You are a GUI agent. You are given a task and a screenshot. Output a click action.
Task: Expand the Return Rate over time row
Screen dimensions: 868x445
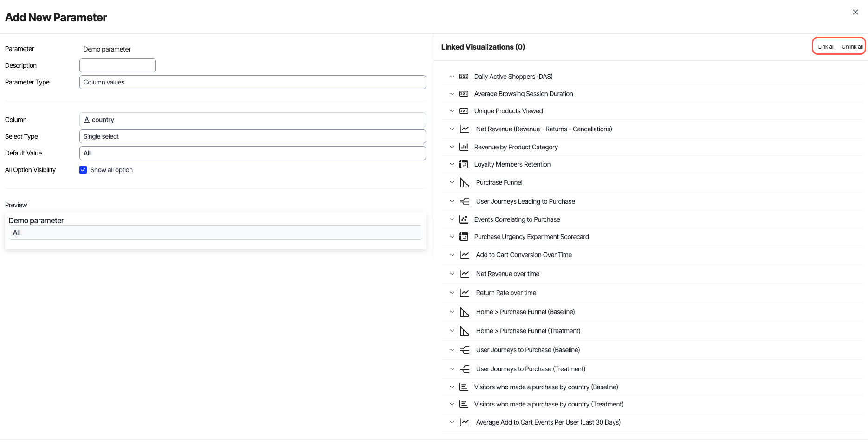[x=452, y=293]
